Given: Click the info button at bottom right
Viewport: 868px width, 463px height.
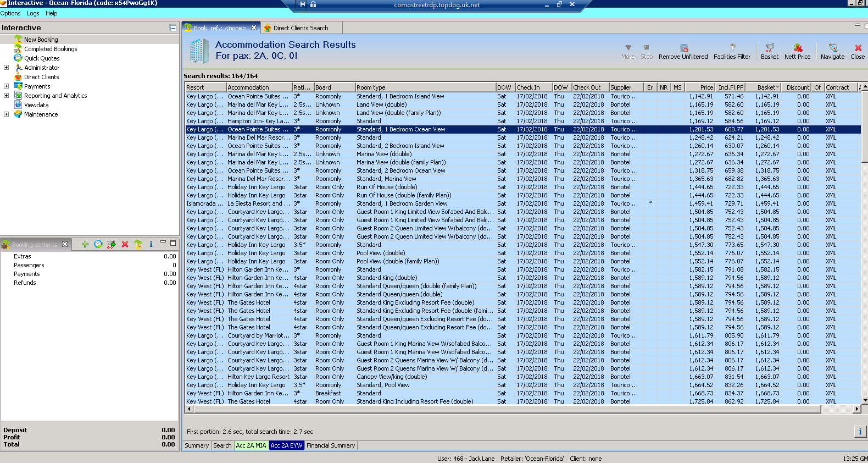Looking at the screenshot, I should [860, 432].
